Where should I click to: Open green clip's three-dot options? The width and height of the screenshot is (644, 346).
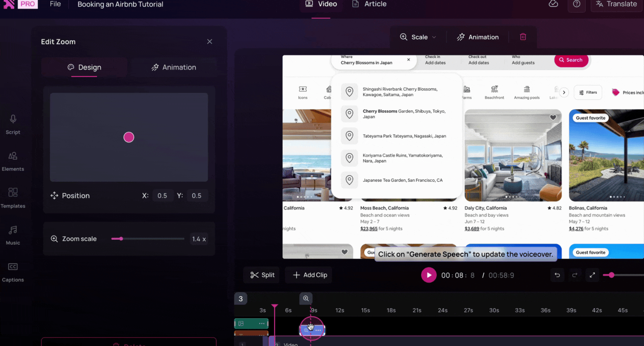tap(262, 323)
